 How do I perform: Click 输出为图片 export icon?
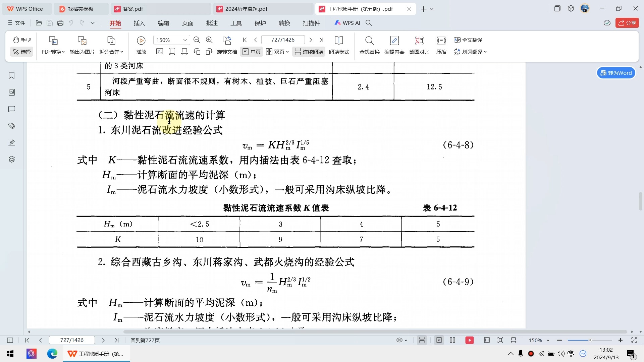(x=82, y=41)
